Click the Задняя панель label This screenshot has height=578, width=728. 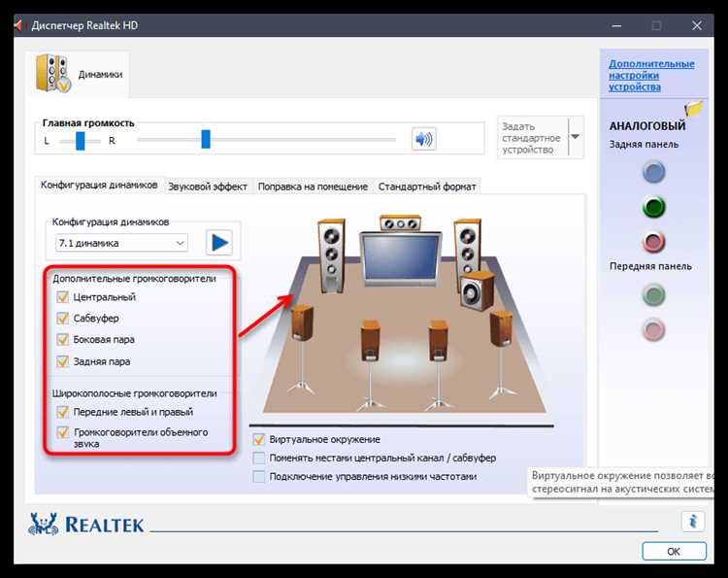(644, 145)
